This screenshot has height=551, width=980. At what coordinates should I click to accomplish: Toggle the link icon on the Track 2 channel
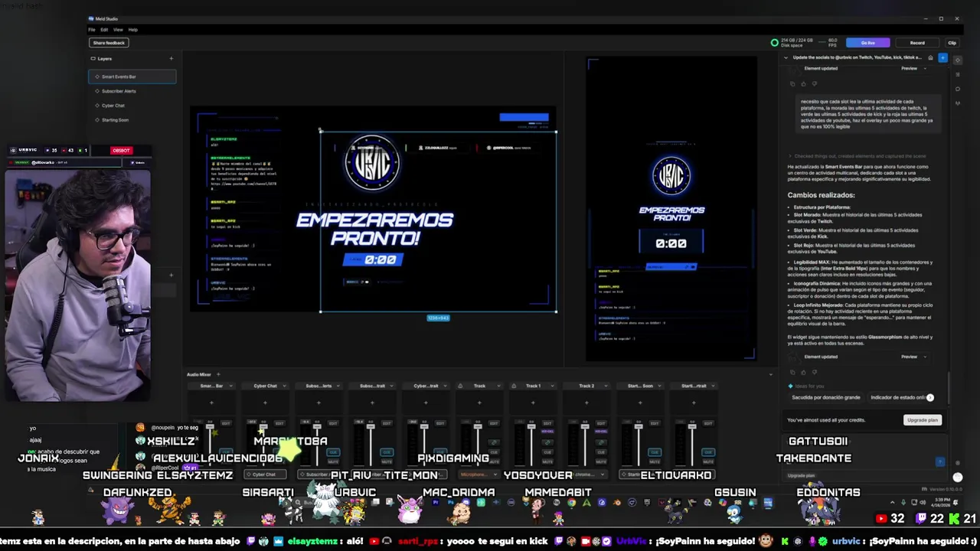coord(601,442)
